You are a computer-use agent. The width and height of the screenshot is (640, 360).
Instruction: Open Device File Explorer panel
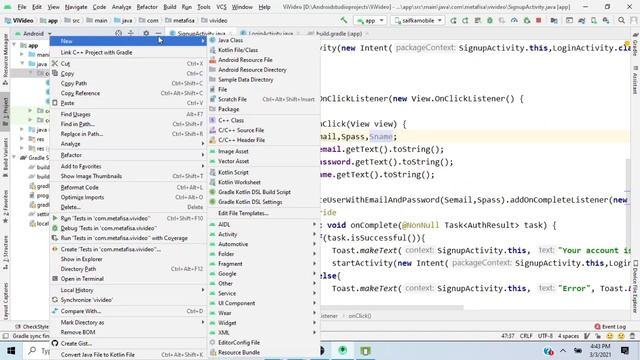(x=635, y=287)
